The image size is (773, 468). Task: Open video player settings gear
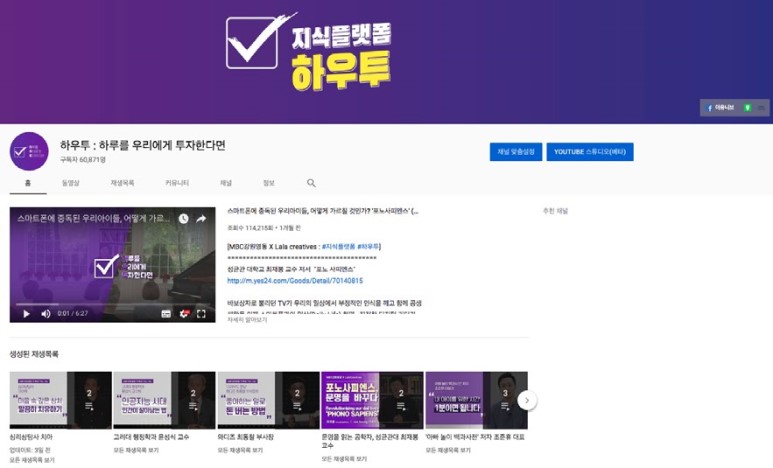[x=184, y=313]
